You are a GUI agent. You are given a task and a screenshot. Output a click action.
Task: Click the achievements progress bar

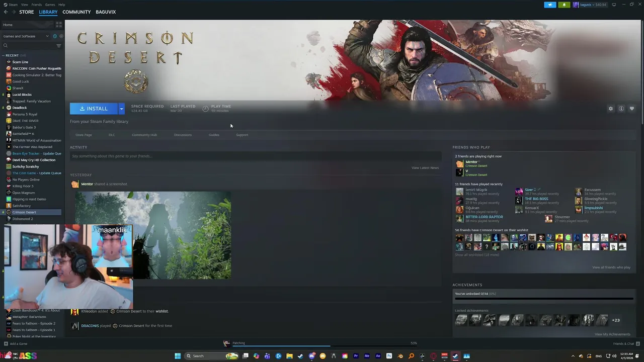[544, 299]
